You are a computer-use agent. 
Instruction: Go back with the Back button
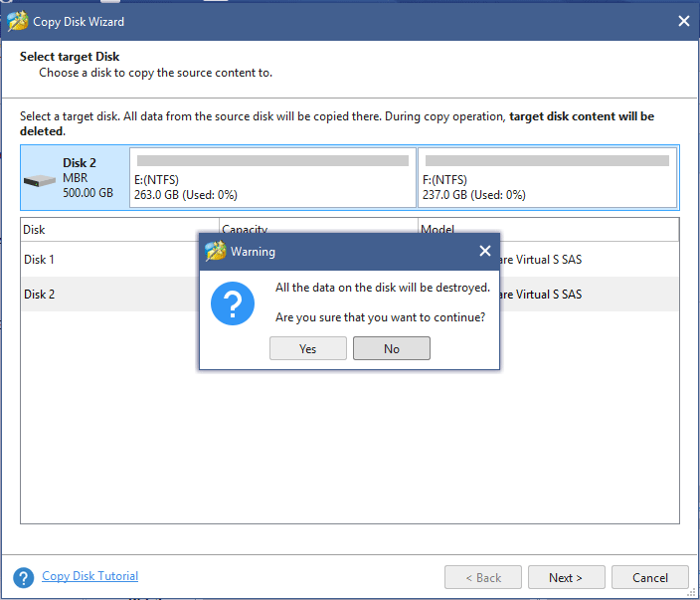coord(483,577)
